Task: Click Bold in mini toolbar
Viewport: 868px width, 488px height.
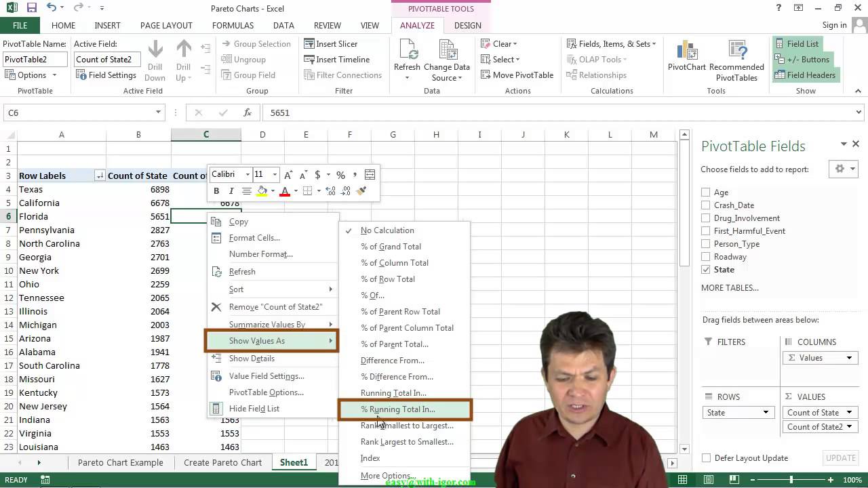Action: coord(216,191)
